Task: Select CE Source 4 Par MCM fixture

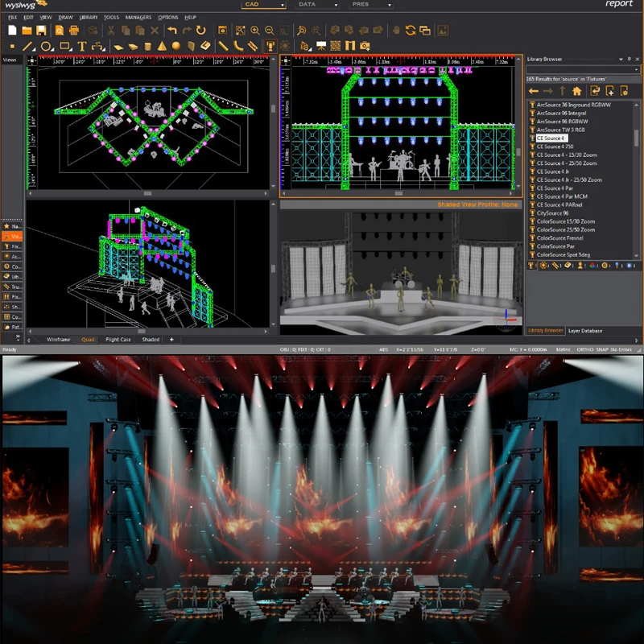Action: click(x=562, y=196)
